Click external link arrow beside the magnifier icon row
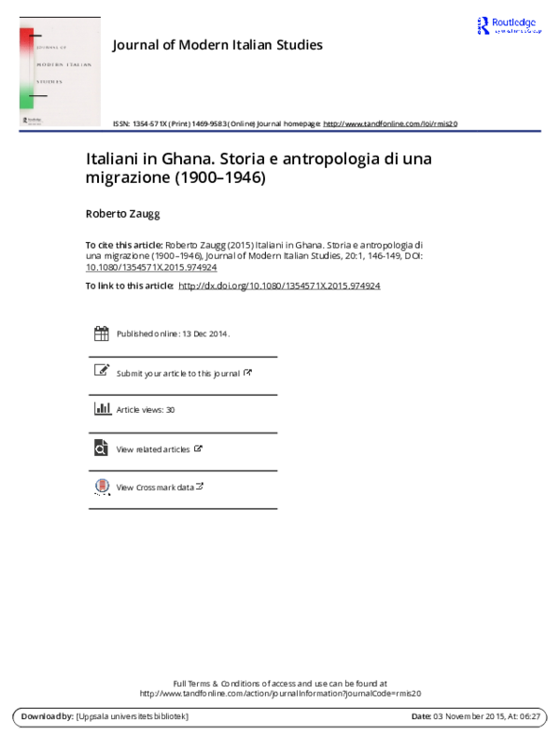 (x=198, y=448)
